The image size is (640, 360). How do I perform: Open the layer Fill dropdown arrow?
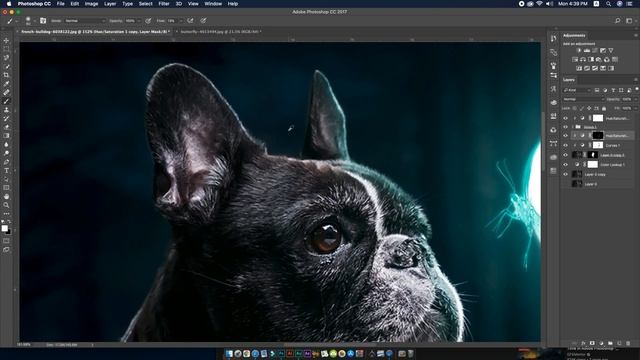[635, 109]
